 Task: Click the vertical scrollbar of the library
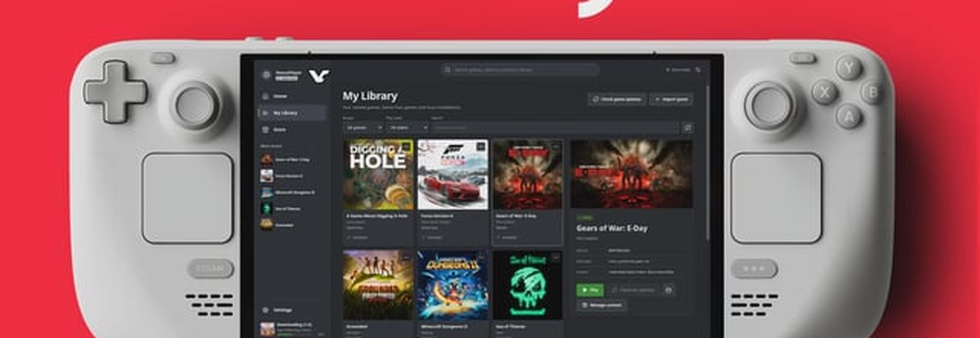point(707,163)
